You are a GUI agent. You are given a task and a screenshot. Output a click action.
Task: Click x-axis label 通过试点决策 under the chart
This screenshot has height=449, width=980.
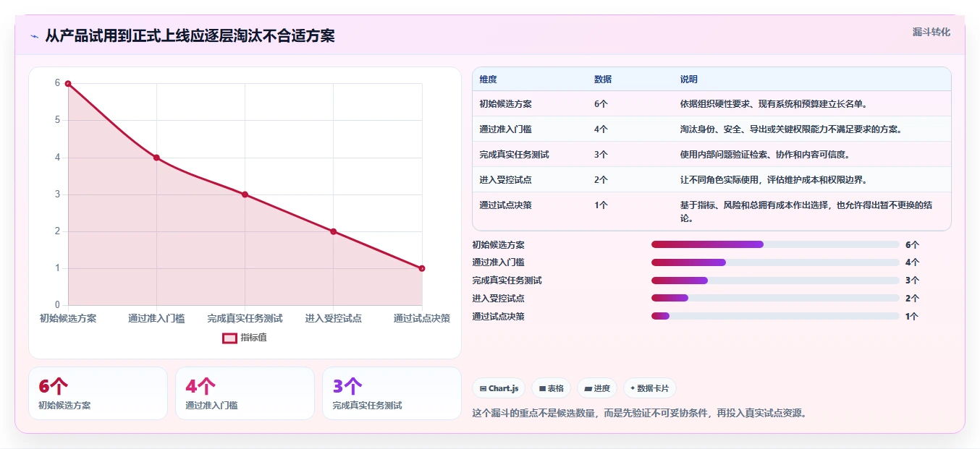[x=422, y=318]
